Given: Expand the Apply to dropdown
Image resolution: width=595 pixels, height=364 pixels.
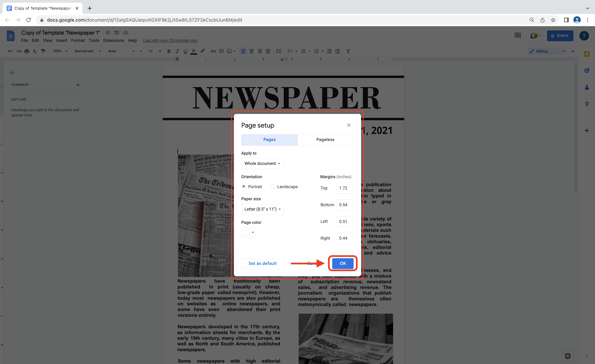Looking at the screenshot, I should pos(261,163).
